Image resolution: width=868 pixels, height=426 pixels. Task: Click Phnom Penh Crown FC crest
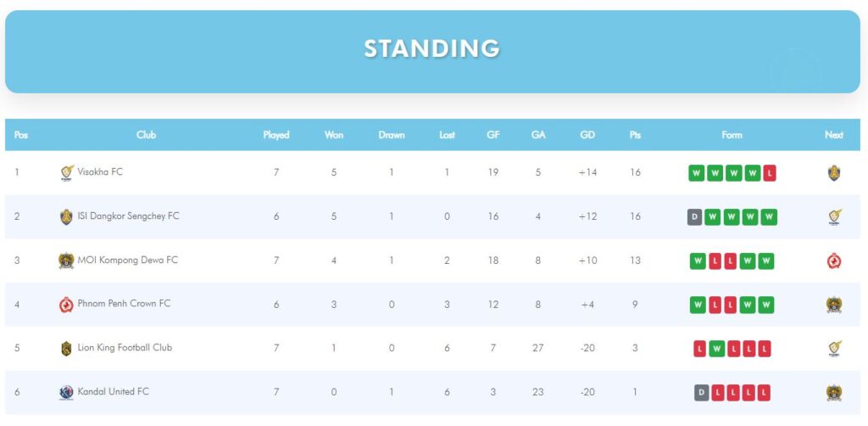[x=67, y=304]
